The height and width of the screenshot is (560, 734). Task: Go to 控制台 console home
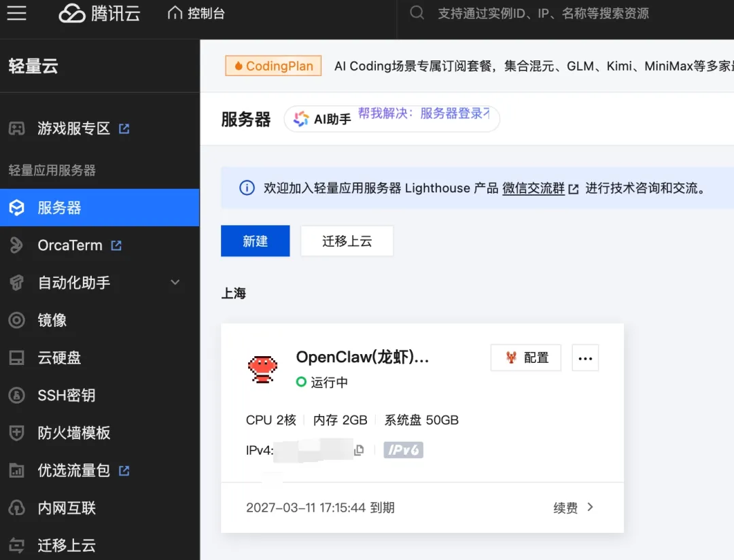tap(196, 13)
